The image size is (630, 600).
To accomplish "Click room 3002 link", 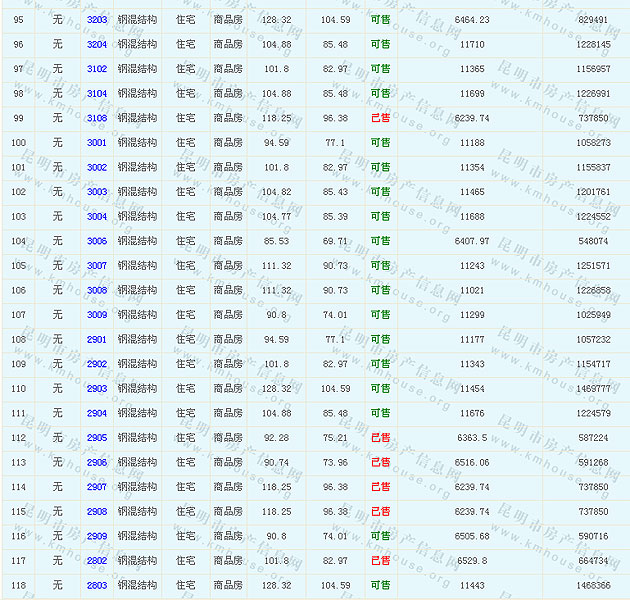I will [x=97, y=168].
